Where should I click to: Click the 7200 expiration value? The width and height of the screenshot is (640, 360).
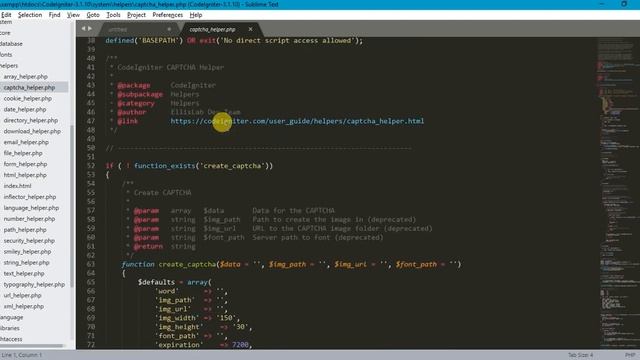point(240,345)
